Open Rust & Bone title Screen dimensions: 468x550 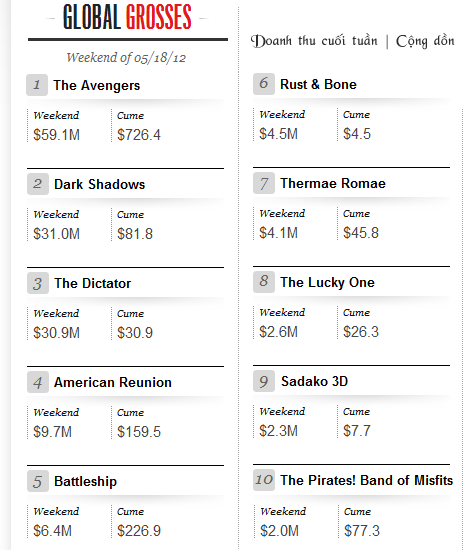click(318, 85)
